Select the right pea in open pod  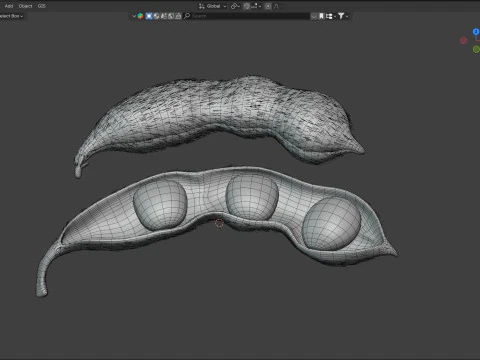tap(331, 223)
